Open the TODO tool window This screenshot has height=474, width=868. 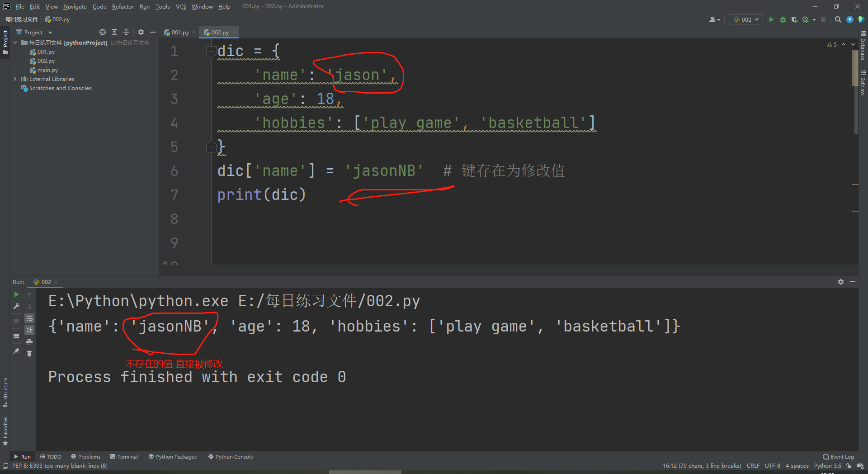click(51, 457)
